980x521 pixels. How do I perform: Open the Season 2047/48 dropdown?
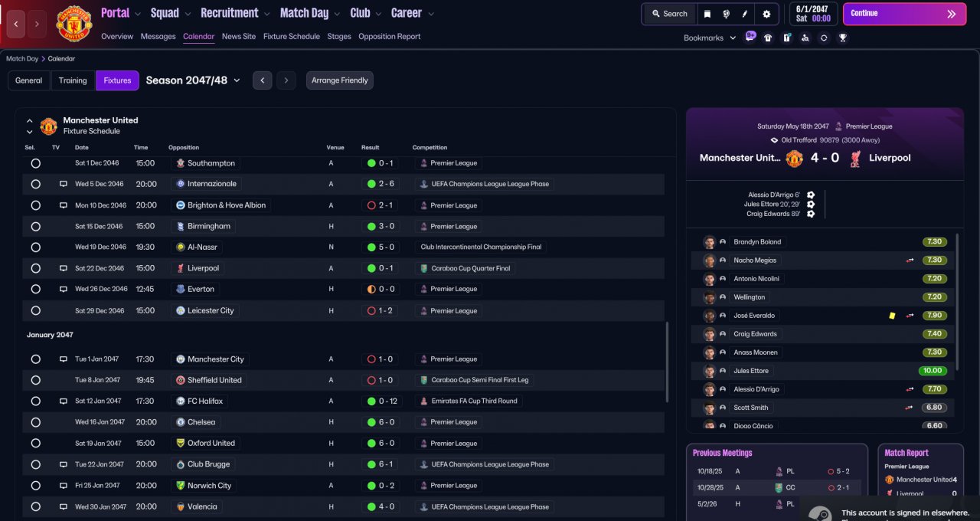(193, 80)
